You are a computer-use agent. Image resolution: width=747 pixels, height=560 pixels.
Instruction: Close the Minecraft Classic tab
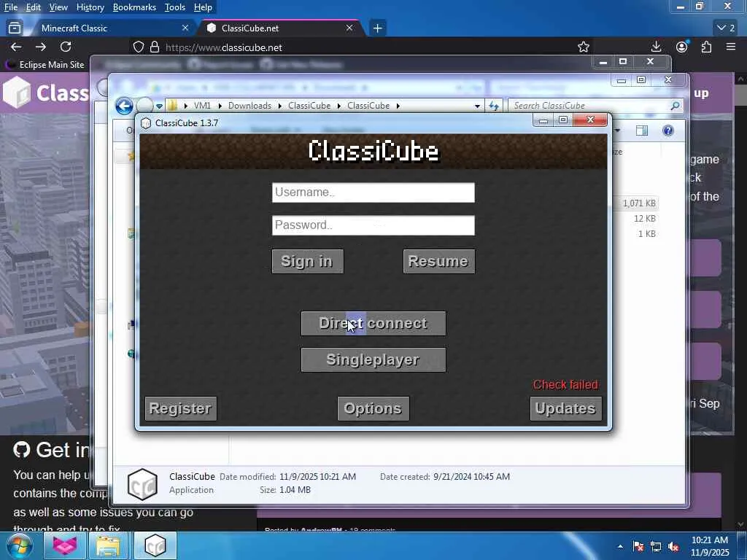pos(185,28)
